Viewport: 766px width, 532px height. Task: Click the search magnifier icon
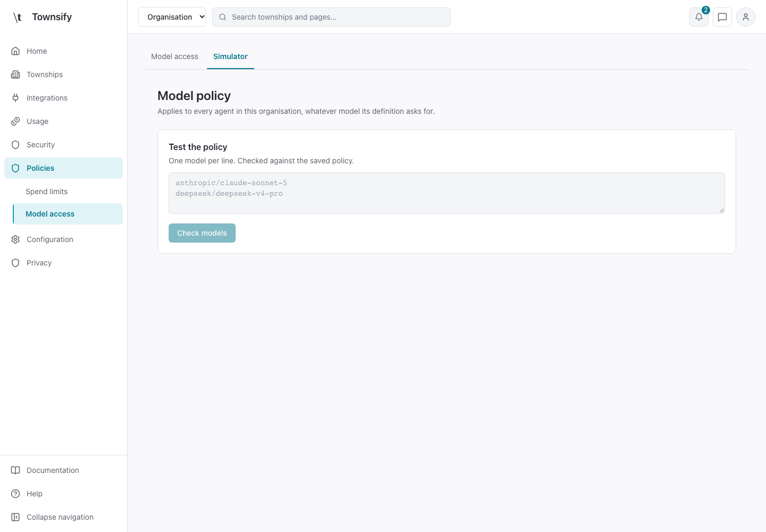coord(223,17)
